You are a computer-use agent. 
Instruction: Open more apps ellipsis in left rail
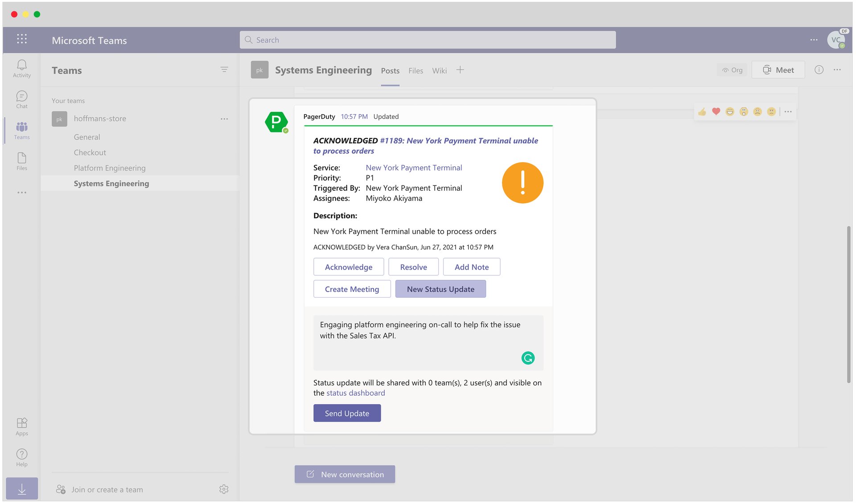(21, 193)
